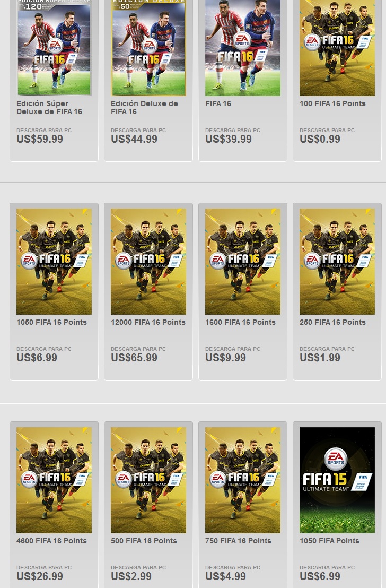Select the 100 FIFA 16 Points cover
386x588 pixels.
click(x=337, y=48)
